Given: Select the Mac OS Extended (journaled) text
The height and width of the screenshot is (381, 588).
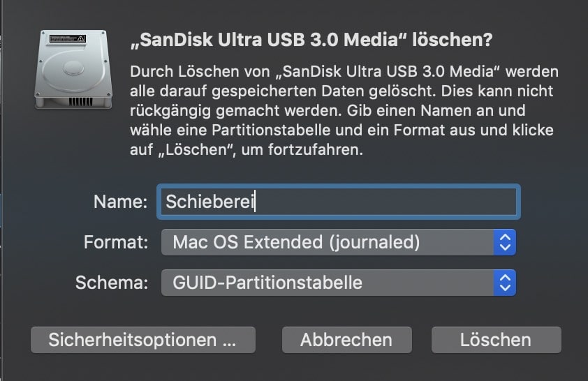Looking at the screenshot, I should pos(296,242).
